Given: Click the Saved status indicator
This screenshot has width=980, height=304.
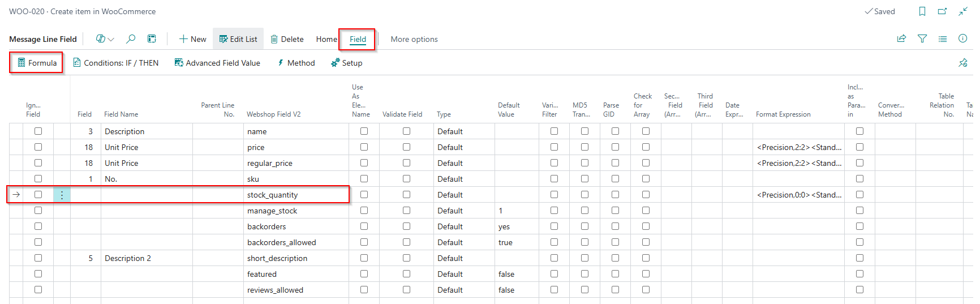Looking at the screenshot, I should point(880,11).
